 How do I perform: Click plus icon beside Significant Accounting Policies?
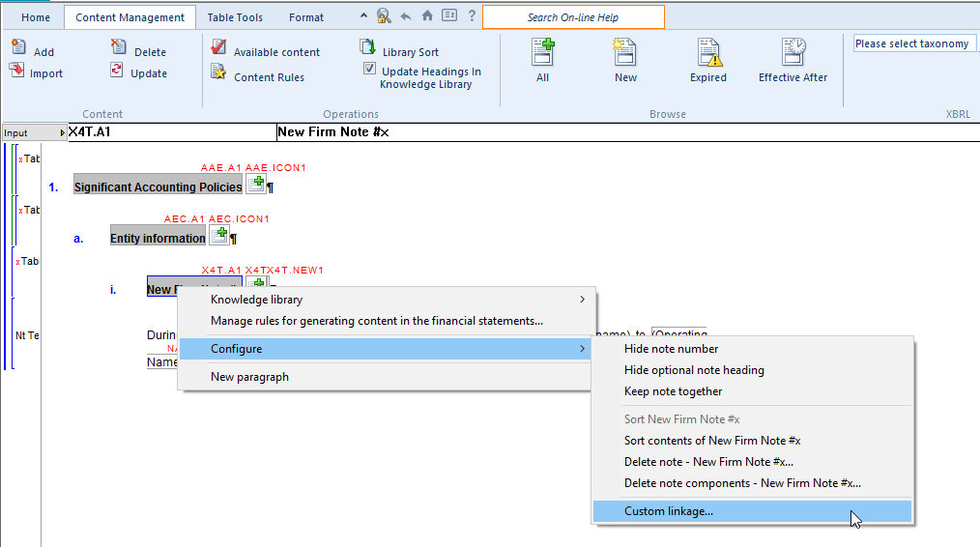256,184
